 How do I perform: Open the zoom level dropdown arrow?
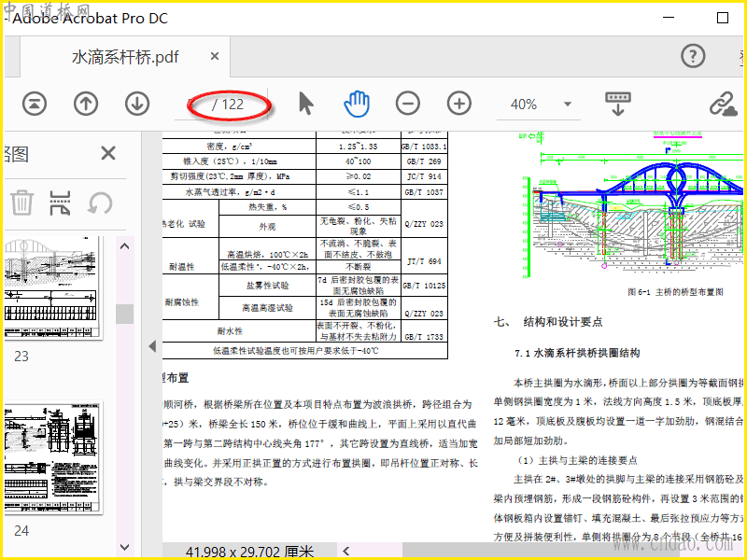(568, 104)
